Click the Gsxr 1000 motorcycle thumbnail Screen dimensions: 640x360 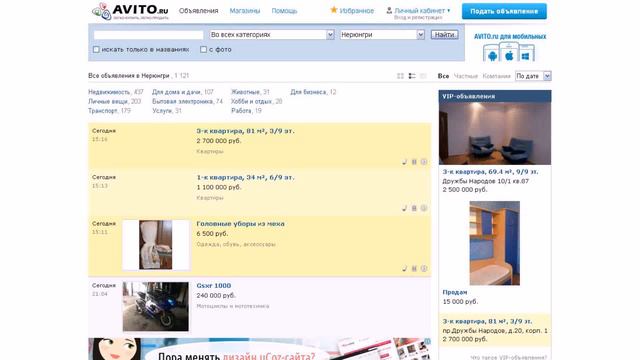[156, 306]
